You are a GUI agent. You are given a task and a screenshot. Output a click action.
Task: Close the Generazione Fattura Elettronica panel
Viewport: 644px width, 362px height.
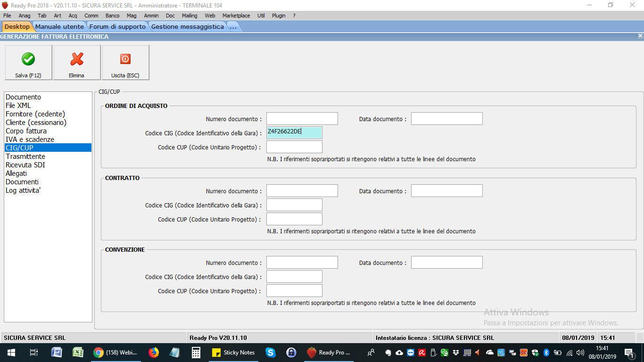640,36
